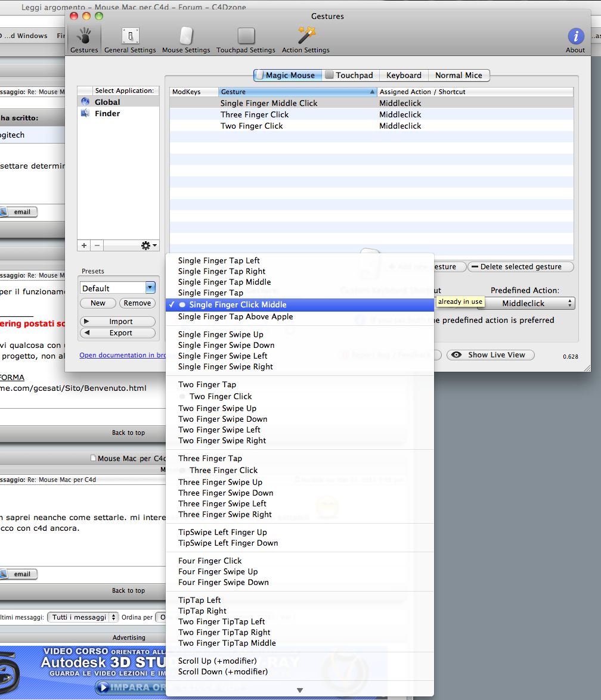Switch to the Touchpad tab
This screenshot has width=601, height=700.
point(351,76)
